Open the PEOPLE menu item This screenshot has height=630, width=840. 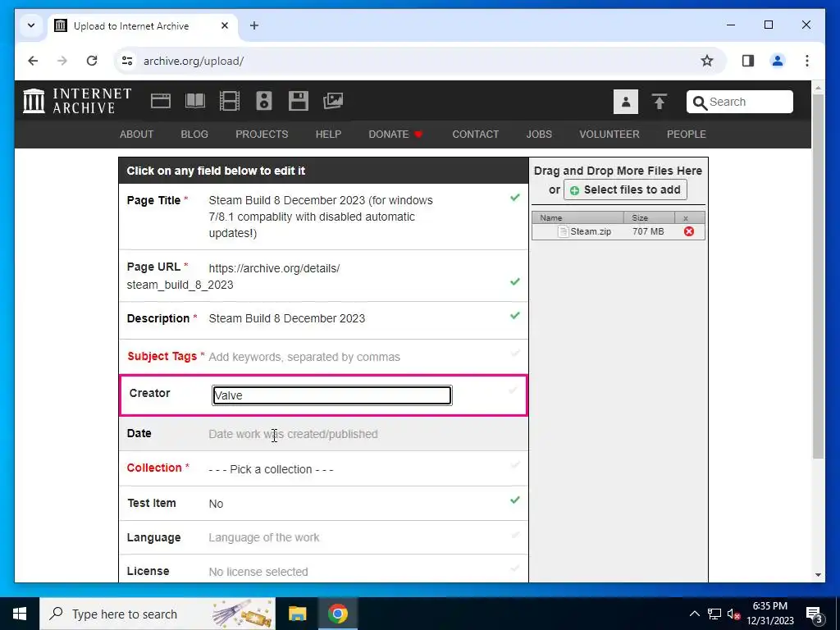[x=687, y=135]
